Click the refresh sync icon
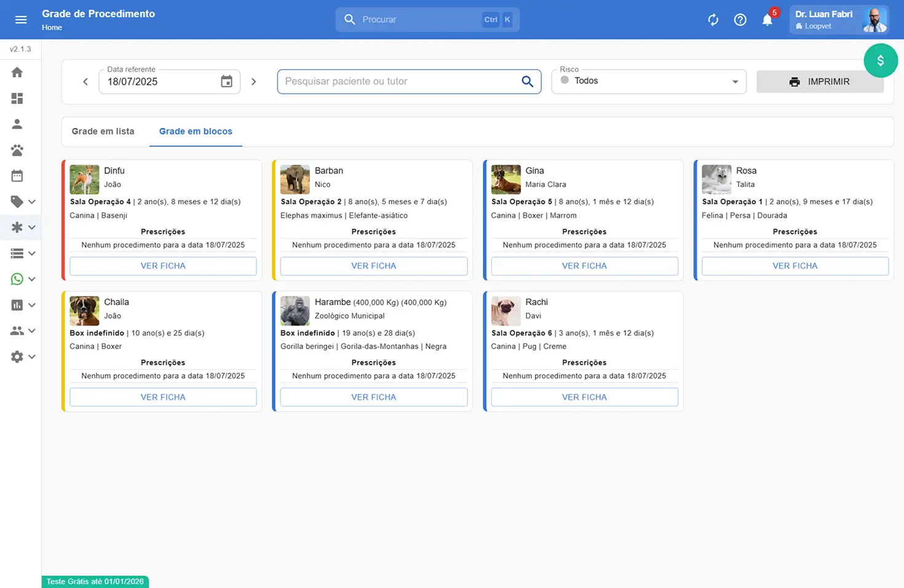The width and height of the screenshot is (904, 588). coord(713,20)
